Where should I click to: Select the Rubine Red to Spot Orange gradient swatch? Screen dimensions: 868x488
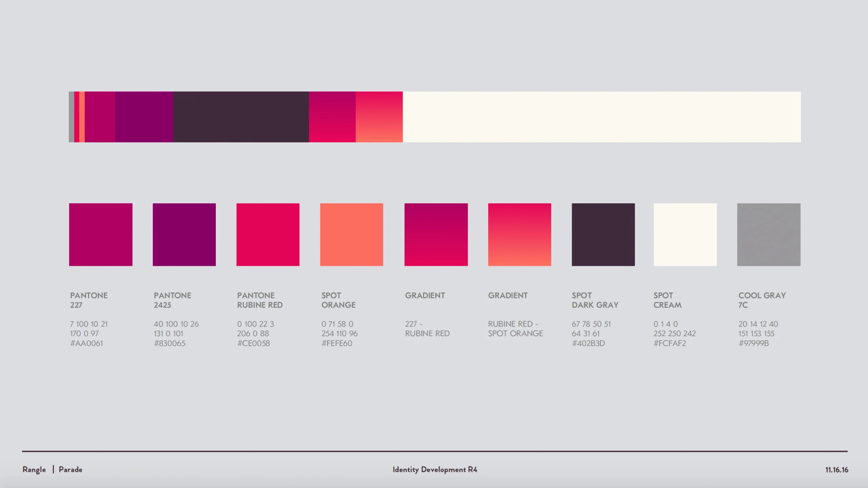click(520, 234)
